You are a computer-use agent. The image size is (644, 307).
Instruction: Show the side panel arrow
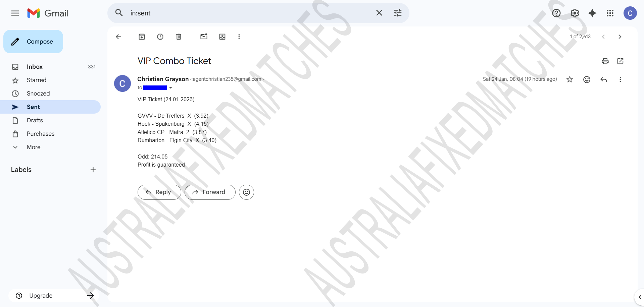tap(640, 297)
